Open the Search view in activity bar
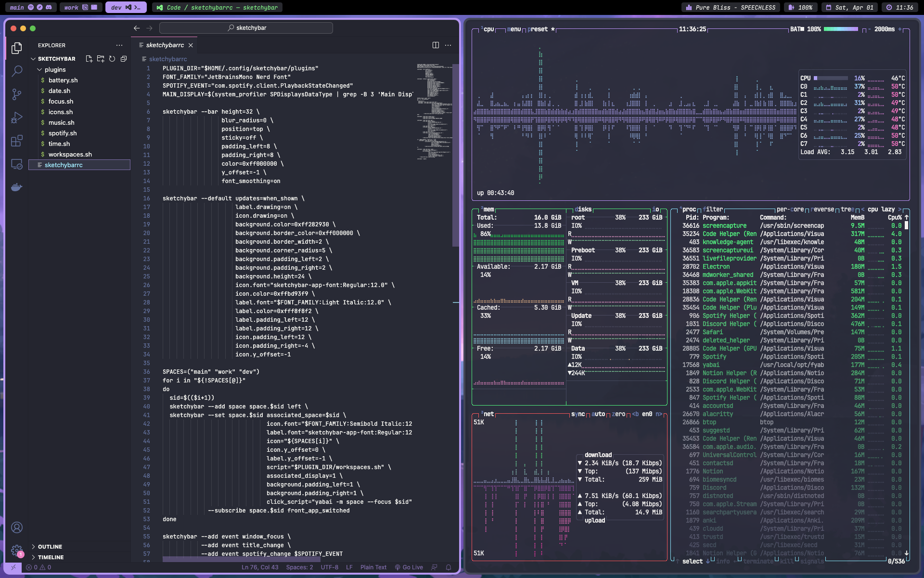This screenshot has width=924, height=578. (x=17, y=71)
